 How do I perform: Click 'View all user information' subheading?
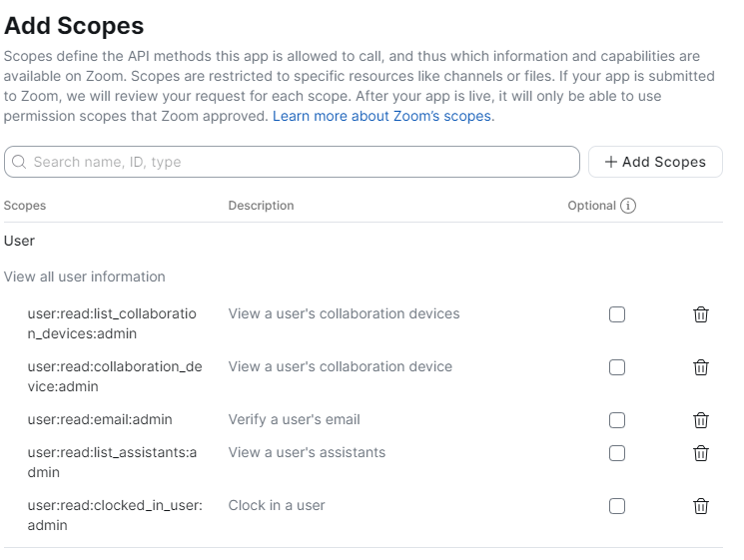point(85,277)
